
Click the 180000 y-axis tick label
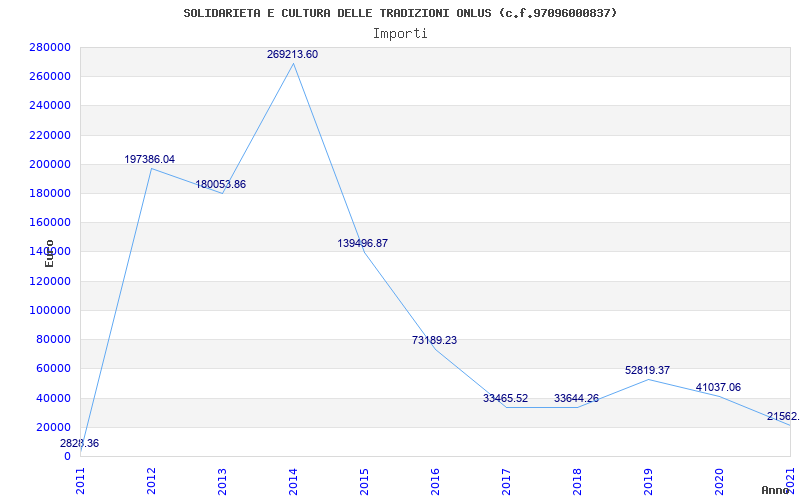click(x=50, y=193)
